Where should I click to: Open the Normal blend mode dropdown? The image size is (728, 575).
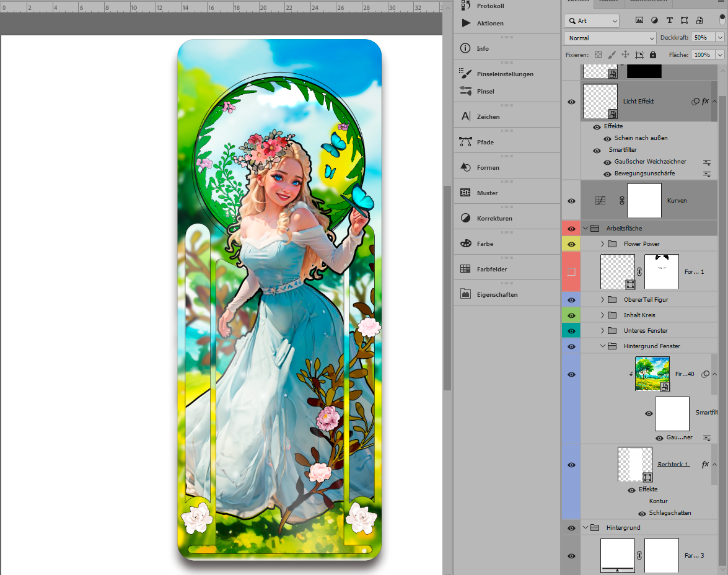click(x=610, y=38)
